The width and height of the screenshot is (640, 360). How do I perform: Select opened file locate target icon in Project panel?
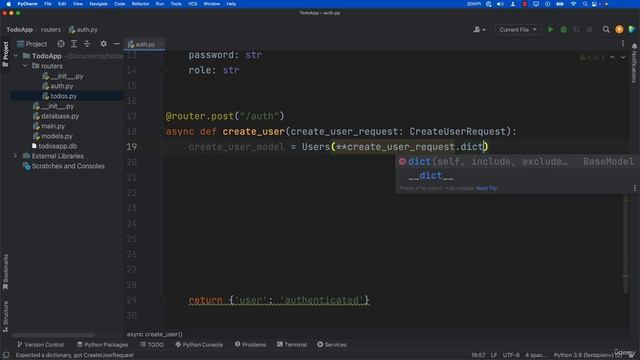pyautogui.click(x=61, y=44)
